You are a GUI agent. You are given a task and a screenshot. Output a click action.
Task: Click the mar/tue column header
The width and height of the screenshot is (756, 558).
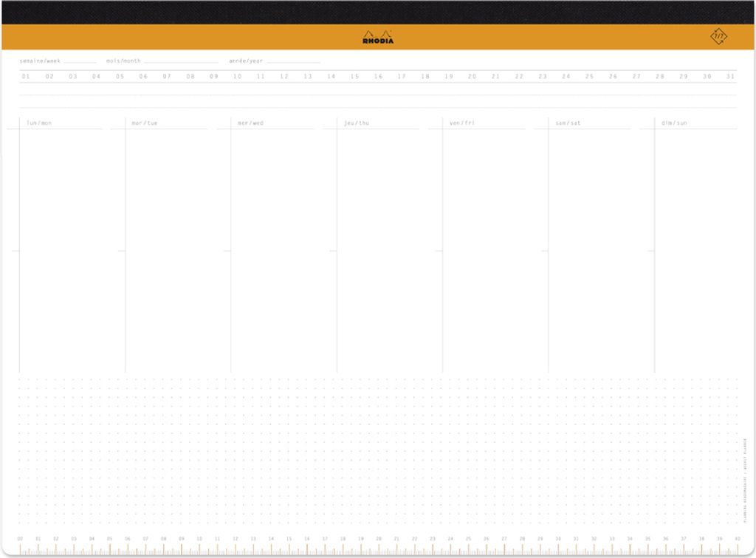145,123
